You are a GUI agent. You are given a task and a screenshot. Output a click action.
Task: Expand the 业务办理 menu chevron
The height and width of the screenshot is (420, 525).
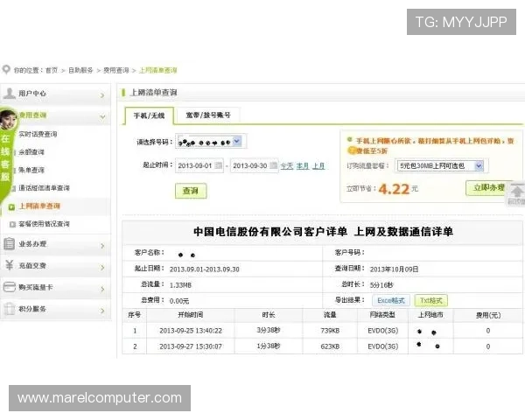pos(102,246)
